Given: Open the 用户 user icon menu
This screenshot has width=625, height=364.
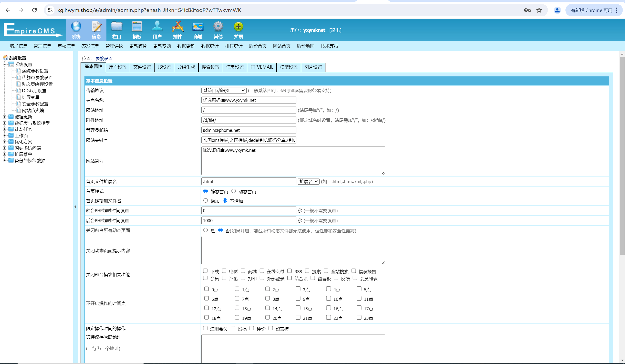Looking at the screenshot, I should (x=157, y=30).
